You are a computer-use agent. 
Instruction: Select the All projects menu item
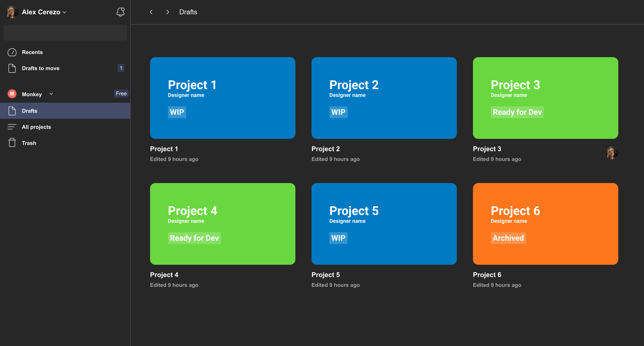click(36, 127)
